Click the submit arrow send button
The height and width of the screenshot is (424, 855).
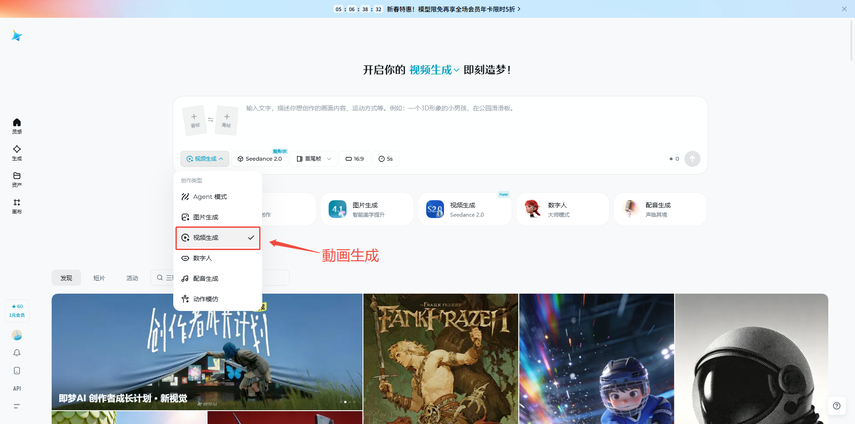[x=692, y=159]
